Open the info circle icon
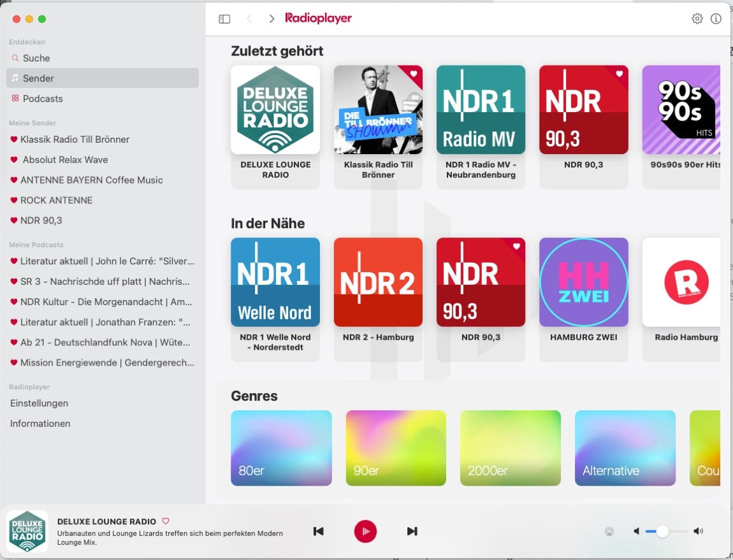733x560 pixels. click(716, 19)
